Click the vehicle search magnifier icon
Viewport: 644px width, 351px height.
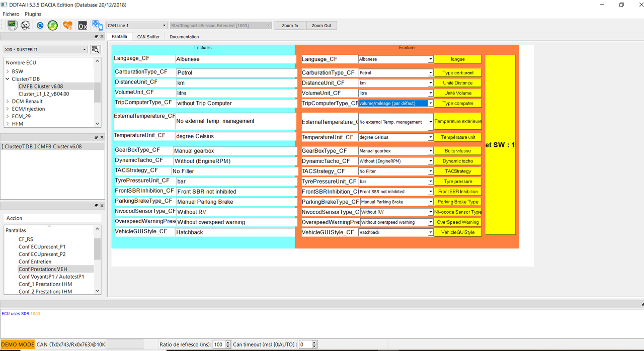point(96,49)
